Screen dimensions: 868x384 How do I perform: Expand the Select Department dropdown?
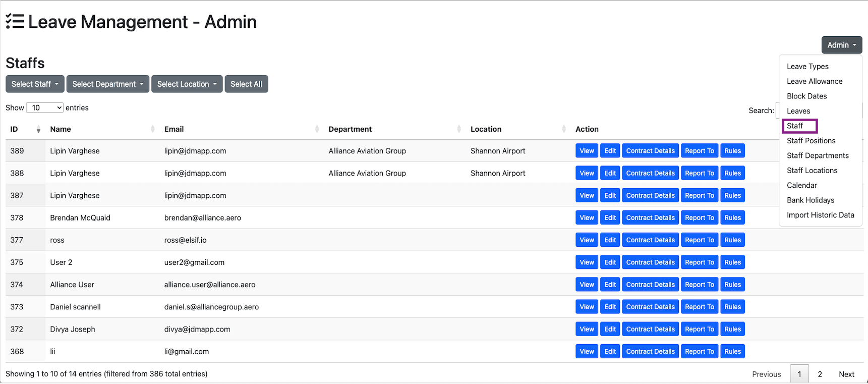coord(107,84)
